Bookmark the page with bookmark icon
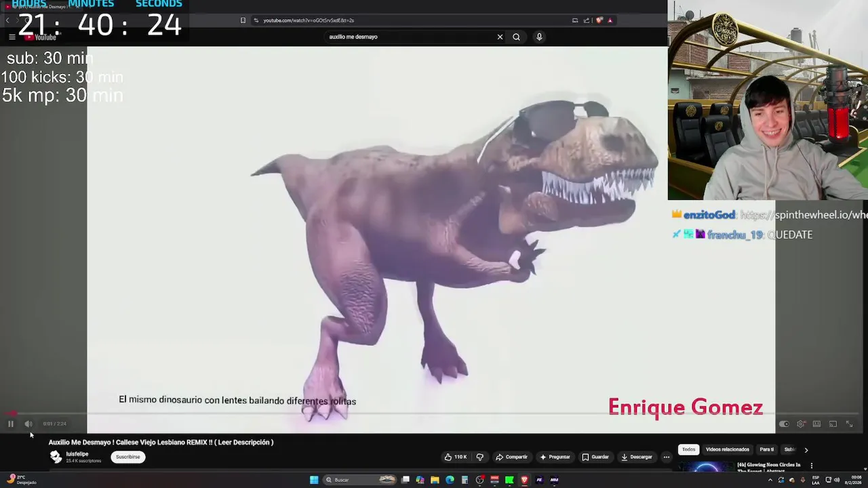Screen dimensions: 868x488 pos(243,20)
